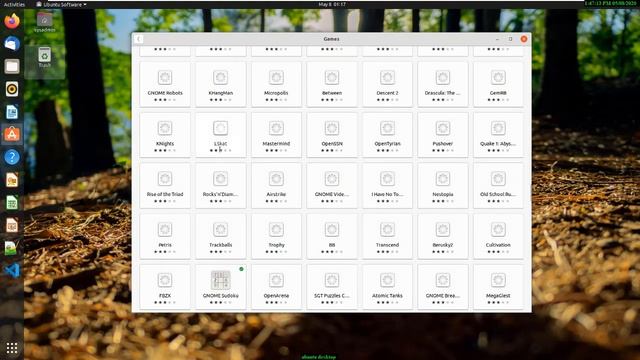Screen dimensions: 640x360
Task: Open the OpenSSN game tile
Action: (331, 135)
